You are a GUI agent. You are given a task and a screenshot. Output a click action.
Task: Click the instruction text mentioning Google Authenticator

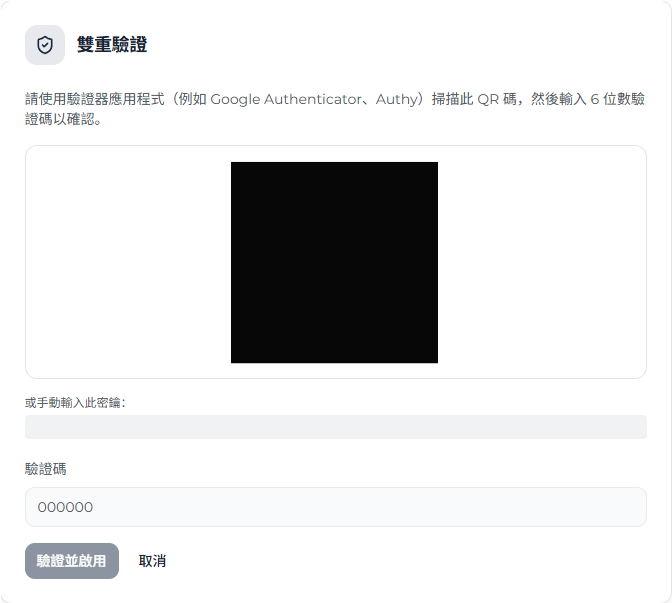tap(335, 108)
